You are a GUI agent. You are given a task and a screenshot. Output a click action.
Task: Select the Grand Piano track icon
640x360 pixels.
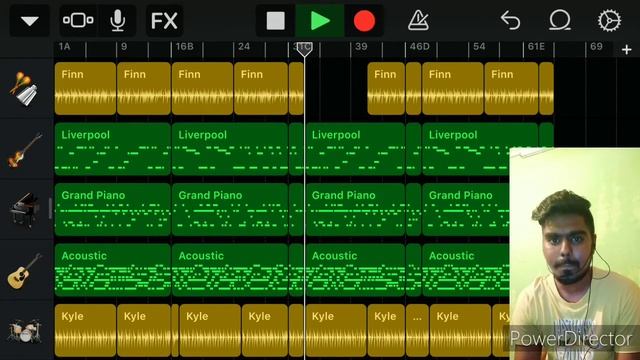point(25,210)
